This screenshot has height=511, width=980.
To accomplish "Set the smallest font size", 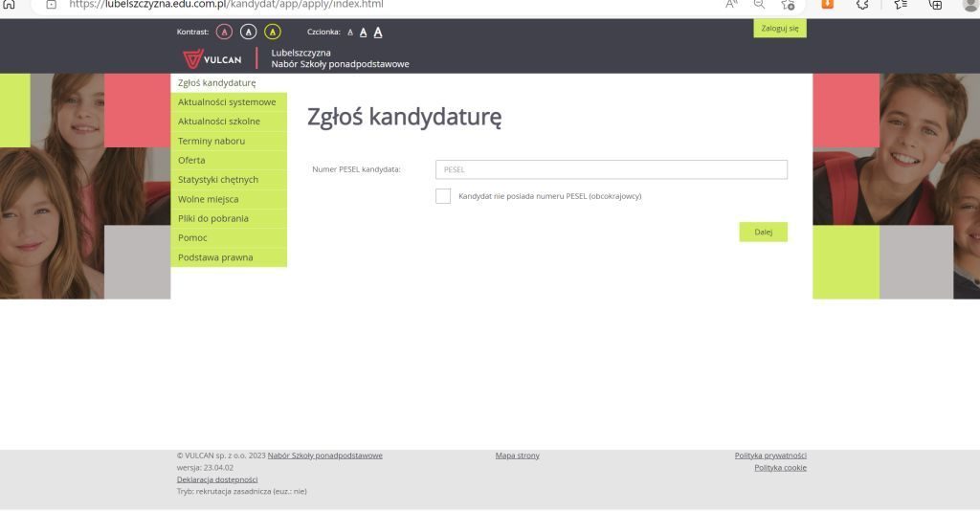I will tap(350, 33).
